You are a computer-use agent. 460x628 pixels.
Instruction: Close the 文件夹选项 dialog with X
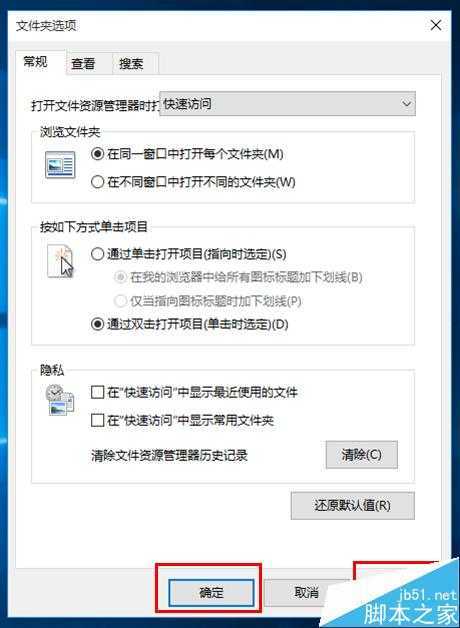tap(436, 25)
